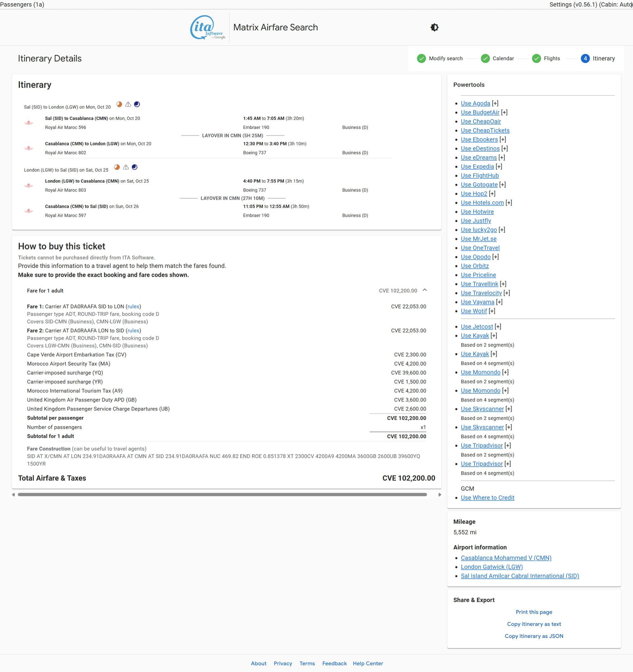Click the horizontal scrollbar below the fare panel
The width and height of the screenshot is (633, 672).
tap(222, 495)
